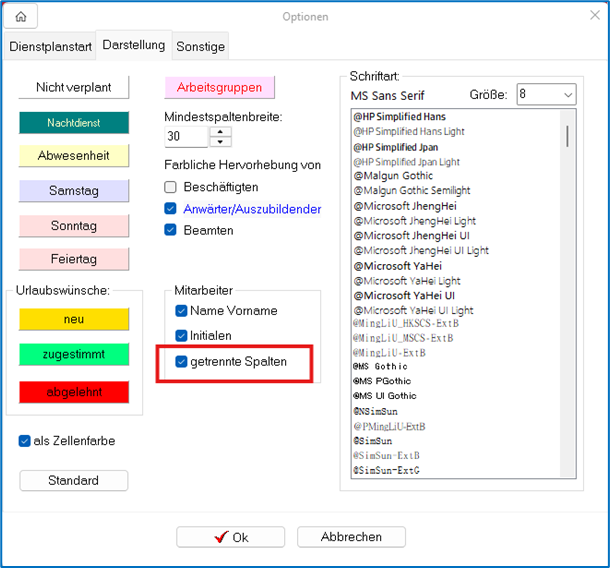Toggle the Beamten checkbox
610x568 pixels.
(170, 230)
